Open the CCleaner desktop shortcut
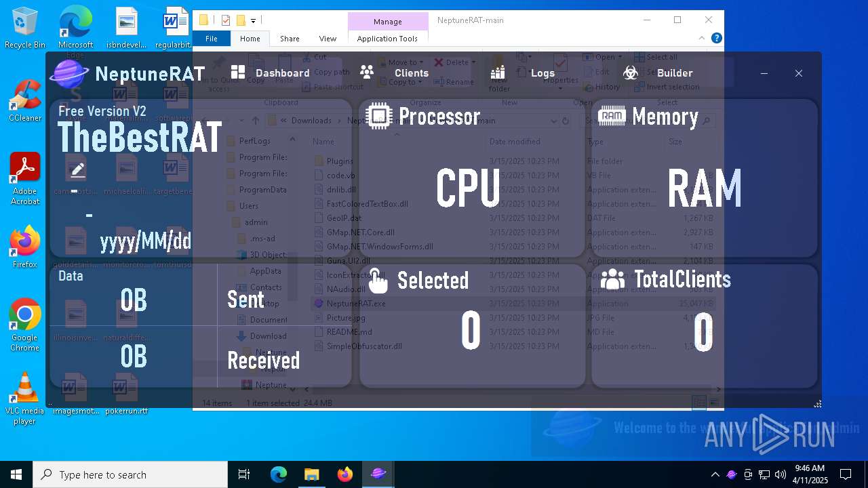The width and height of the screenshot is (868, 488). (x=25, y=101)
